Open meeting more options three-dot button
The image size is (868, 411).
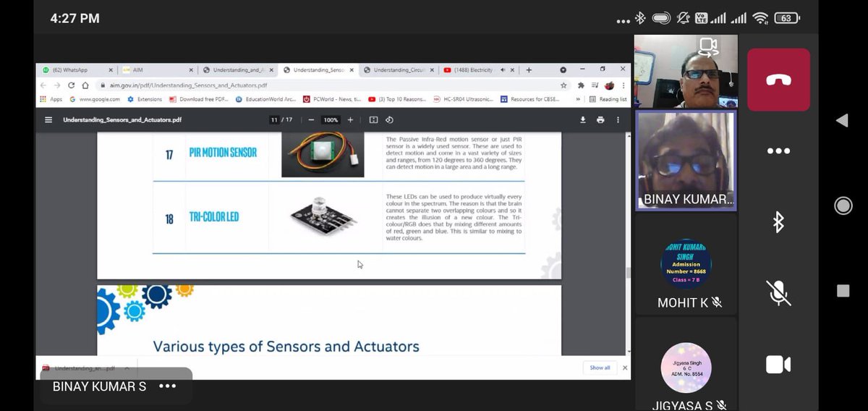[778, 151]
